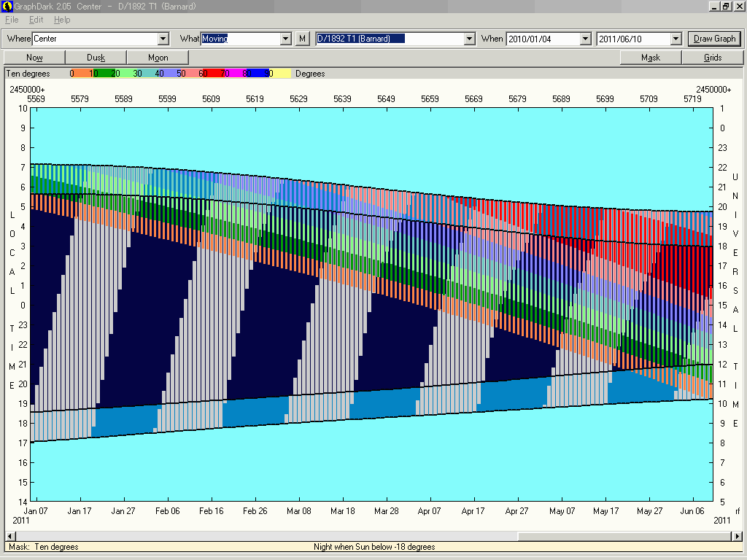Expand the start date dropdown
The image size is (747, 560).
click(586, 39)
